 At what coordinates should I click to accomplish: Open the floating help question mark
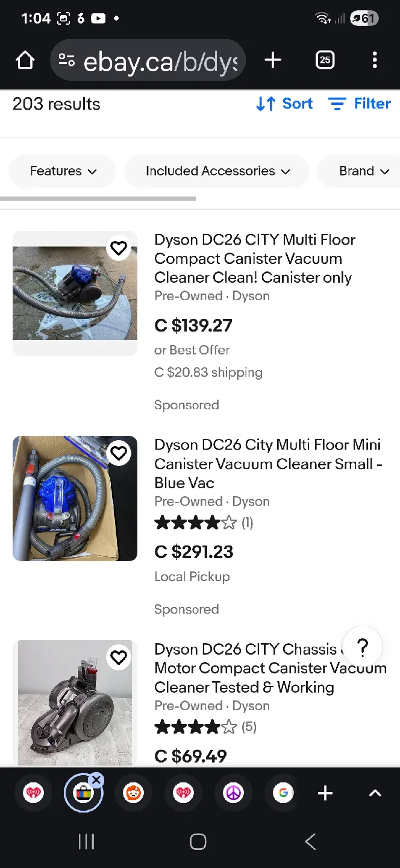click(x=362, y=646)
